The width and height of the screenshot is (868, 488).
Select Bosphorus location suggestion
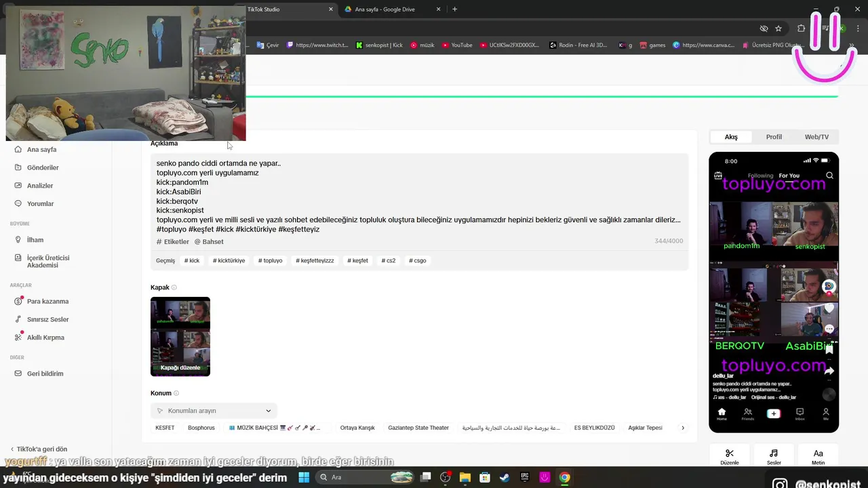click(201, 428)
